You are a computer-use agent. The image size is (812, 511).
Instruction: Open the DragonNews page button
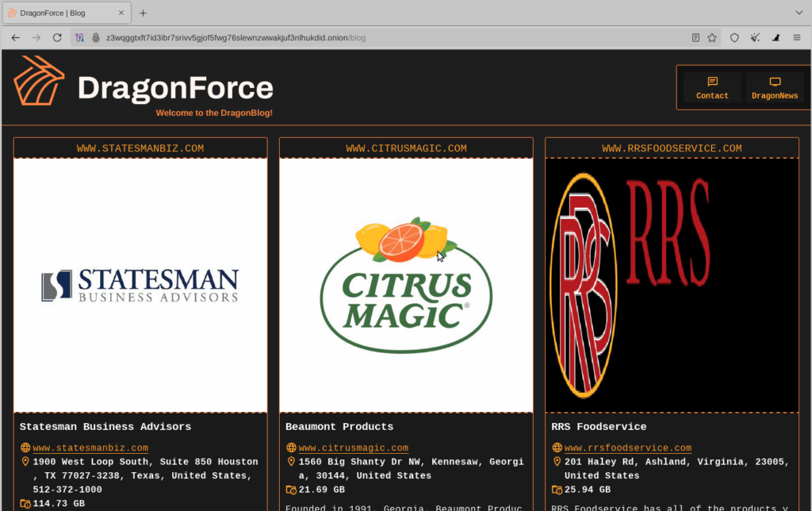775,87
